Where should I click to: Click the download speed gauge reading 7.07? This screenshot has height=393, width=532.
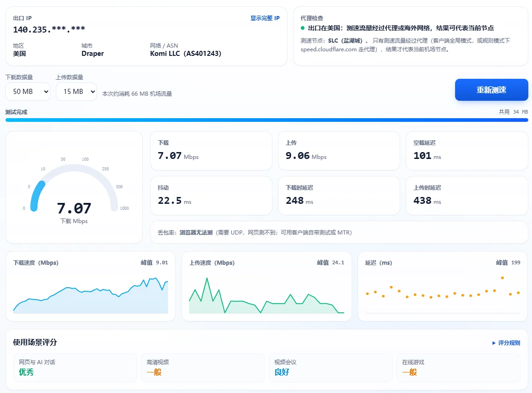click(74, 208)
